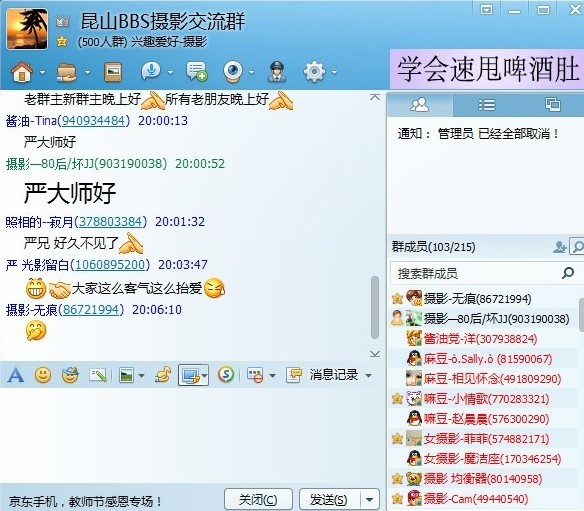Open font settings with the A icon
584x511 pixels.
coord(16,375)
